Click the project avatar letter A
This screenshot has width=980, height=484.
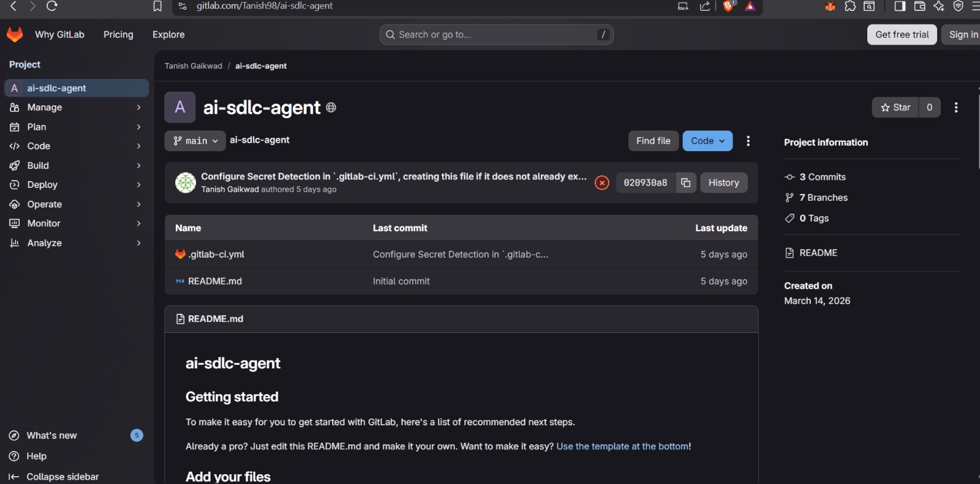180,107
